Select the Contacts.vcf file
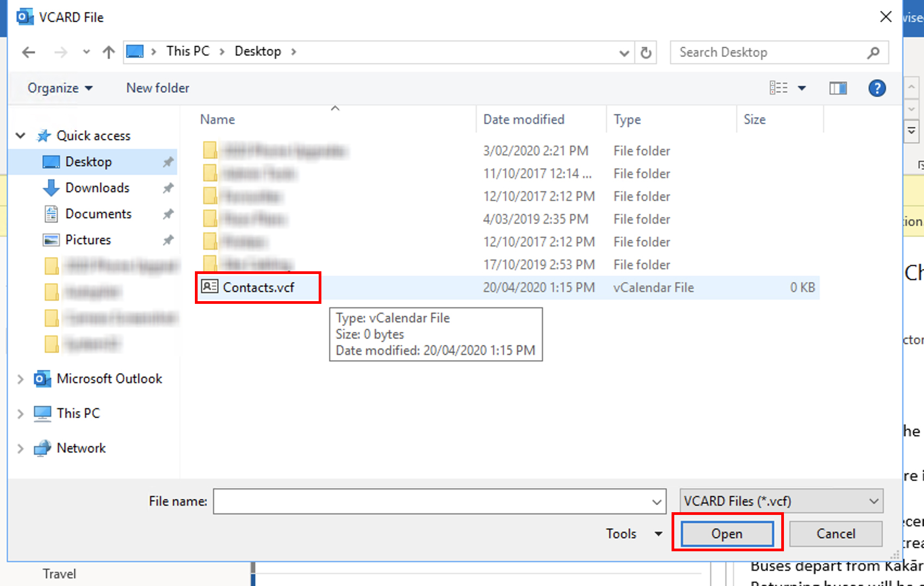This screenshot has height=586, width=924. point(258,288)
